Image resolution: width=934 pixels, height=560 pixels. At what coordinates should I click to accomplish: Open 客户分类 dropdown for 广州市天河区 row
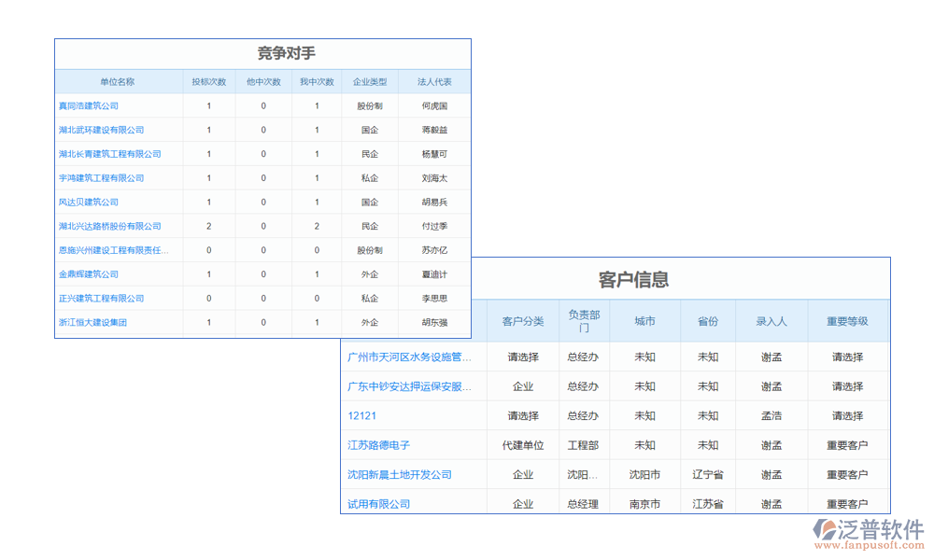pyautogui.click(x=522, y=357)
